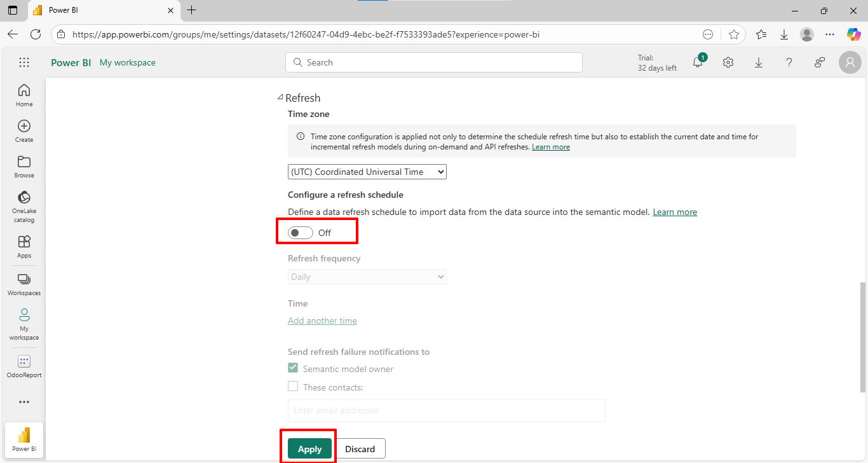Screen dimensions: 868x463
Task: Open Apps in the sidebar
Action: pyautogui.click(x=24, y=246)
